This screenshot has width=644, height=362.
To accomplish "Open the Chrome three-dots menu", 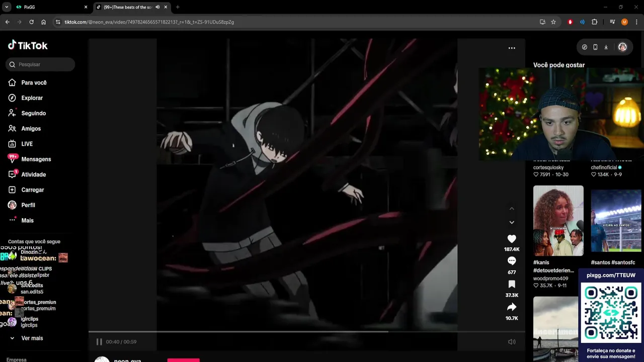I will coord(636,22).
